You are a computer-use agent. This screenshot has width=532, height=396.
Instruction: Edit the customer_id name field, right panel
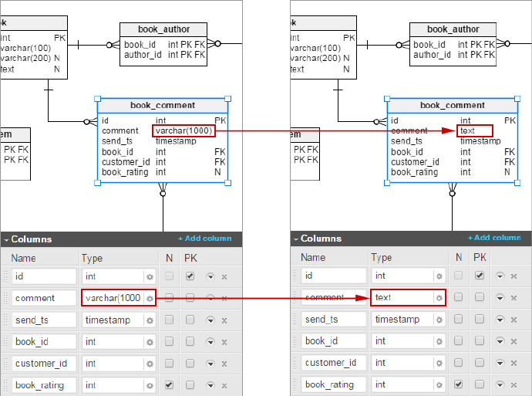pyautogui.click(x=334, y=363)
